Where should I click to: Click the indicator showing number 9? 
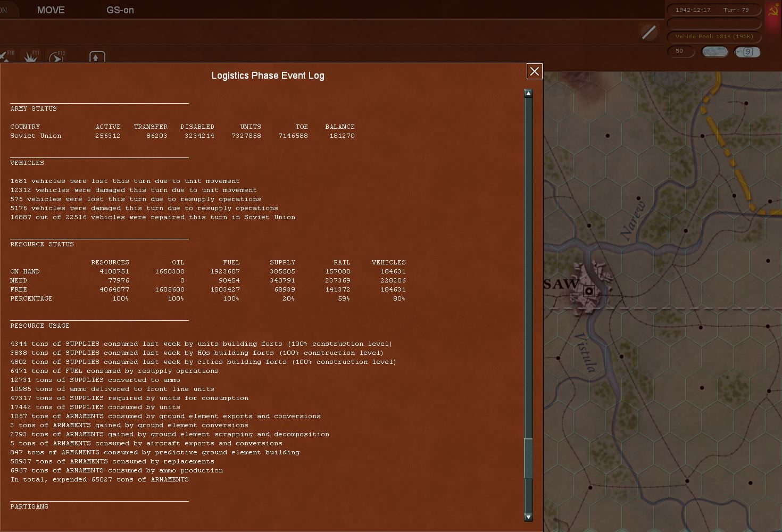(x=747, y=52)
